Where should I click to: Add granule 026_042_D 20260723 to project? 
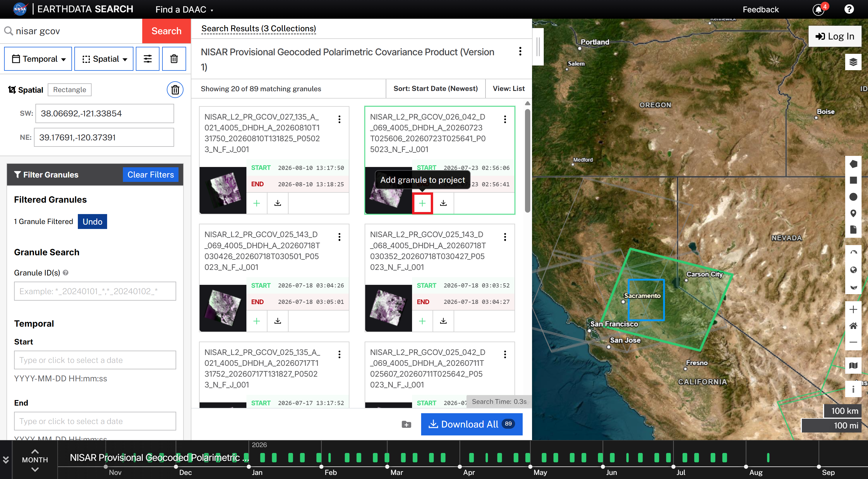(422, 203)
